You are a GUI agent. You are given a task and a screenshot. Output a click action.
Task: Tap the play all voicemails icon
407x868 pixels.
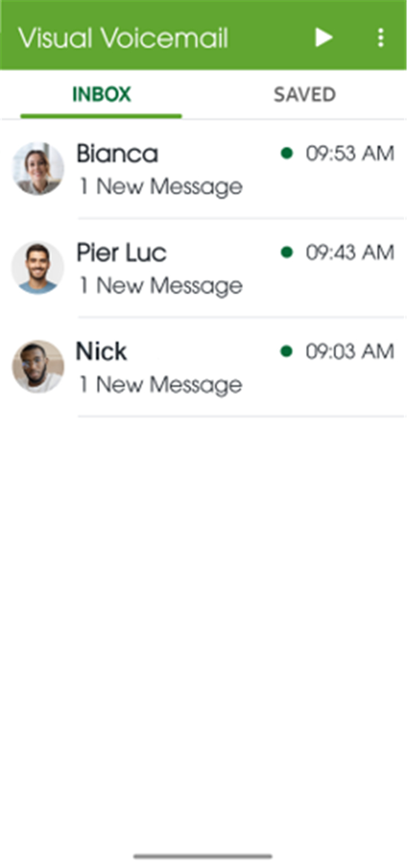[x=323, y=38]
